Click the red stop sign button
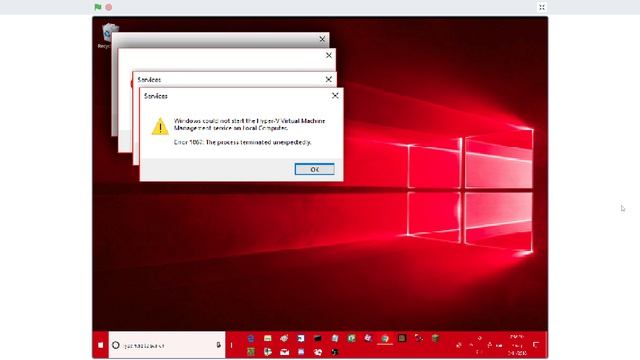Viewport: 640px width, 360px height. [x=109, y=7]
